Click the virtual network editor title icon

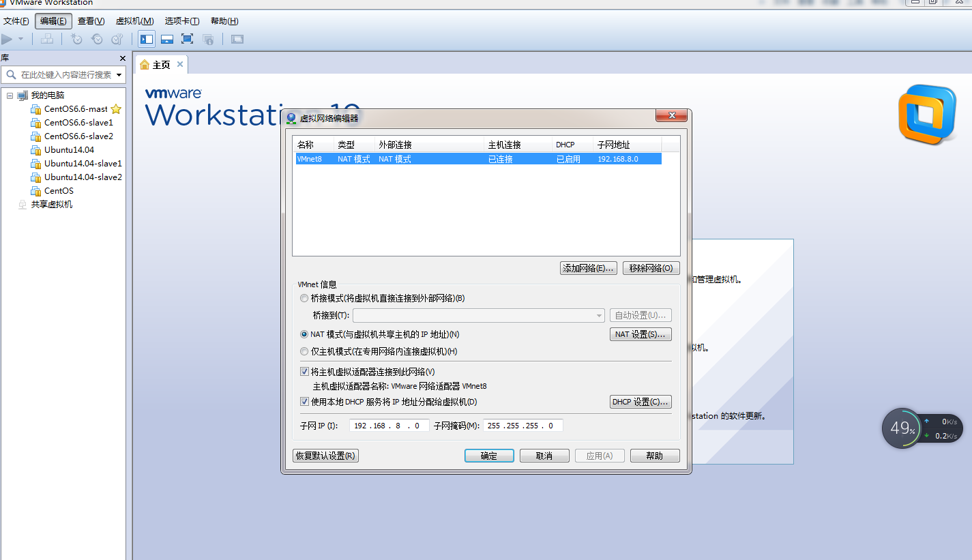(292, 118)
